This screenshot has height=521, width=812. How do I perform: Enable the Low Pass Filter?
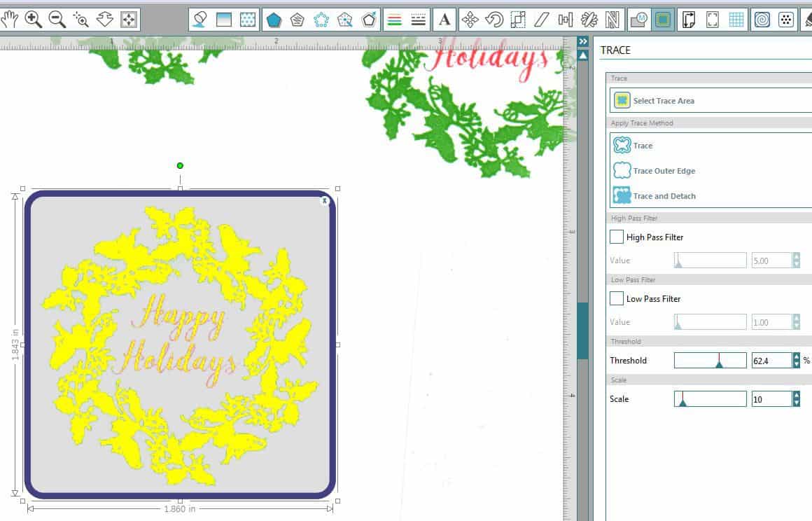point(617,298)
